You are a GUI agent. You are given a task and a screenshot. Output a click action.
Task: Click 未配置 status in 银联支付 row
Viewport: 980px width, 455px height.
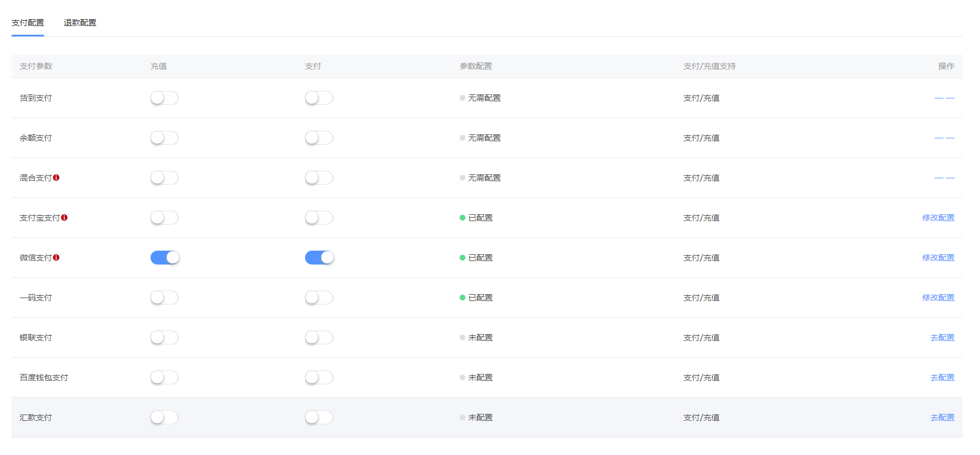[476, 337]
